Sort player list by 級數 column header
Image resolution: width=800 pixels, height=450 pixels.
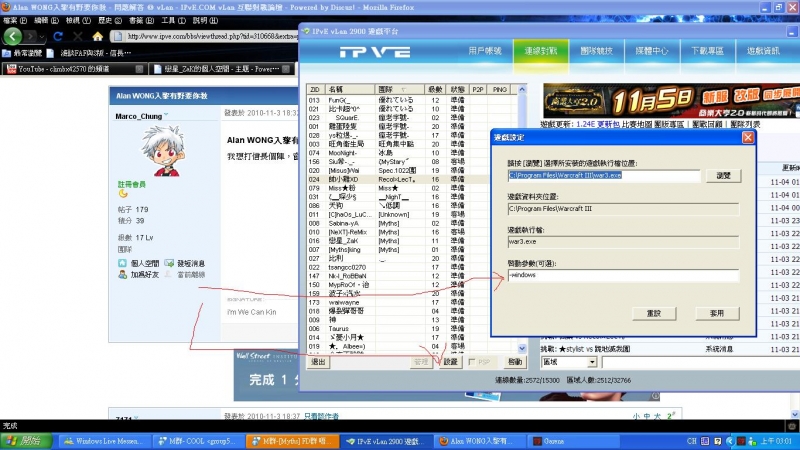tap(435, 89)
